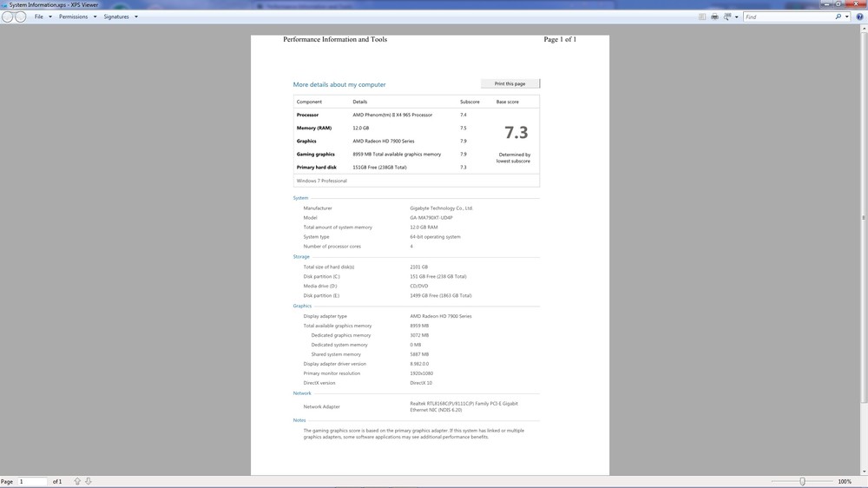The width and height of the screenshot is (868, 488).
Task: Click the Performance Information and Tools header
Action: 335,39
